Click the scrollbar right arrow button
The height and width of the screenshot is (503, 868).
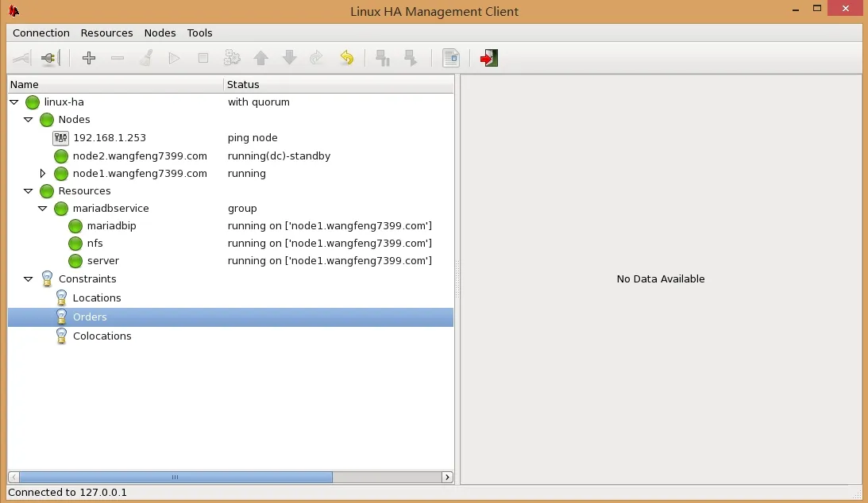(x=447, y=477)
